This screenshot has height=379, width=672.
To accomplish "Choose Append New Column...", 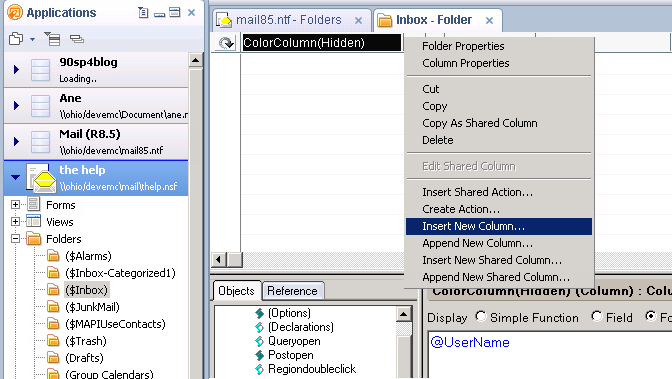I will click(477, 243).
